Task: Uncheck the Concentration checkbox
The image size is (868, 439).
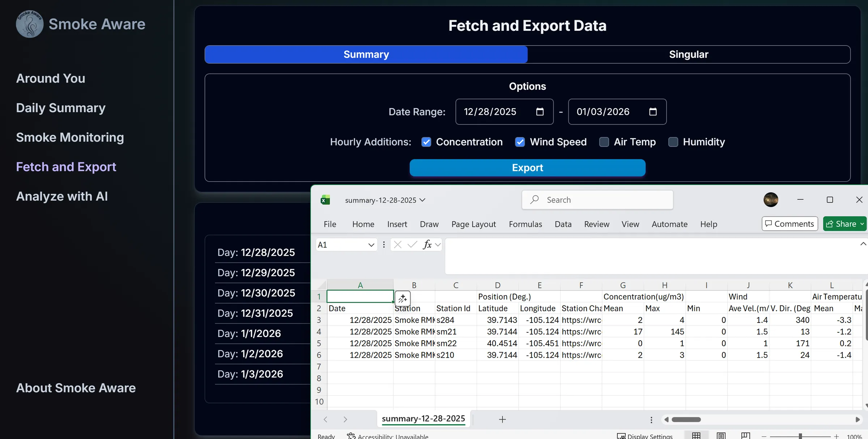Action: (426, 142)
